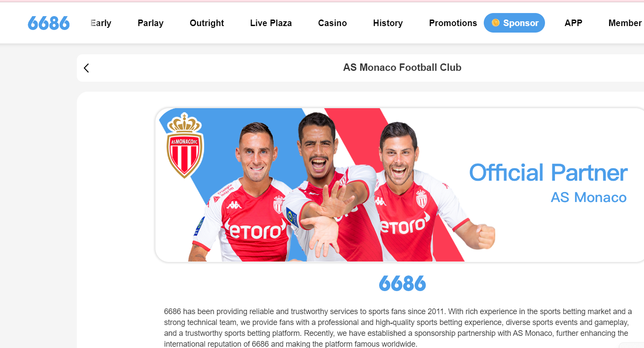This screenshot has height=348, width=644.
Task: Select the Outright menu item
Action: click(207, 23)
